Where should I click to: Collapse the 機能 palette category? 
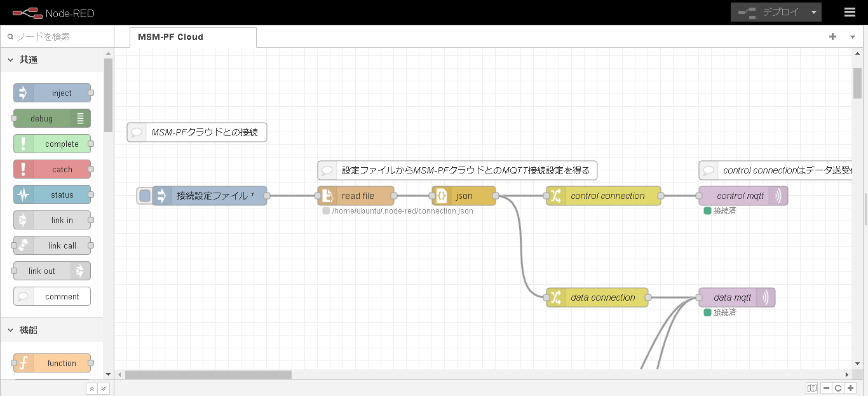click(x=51, y=330)
